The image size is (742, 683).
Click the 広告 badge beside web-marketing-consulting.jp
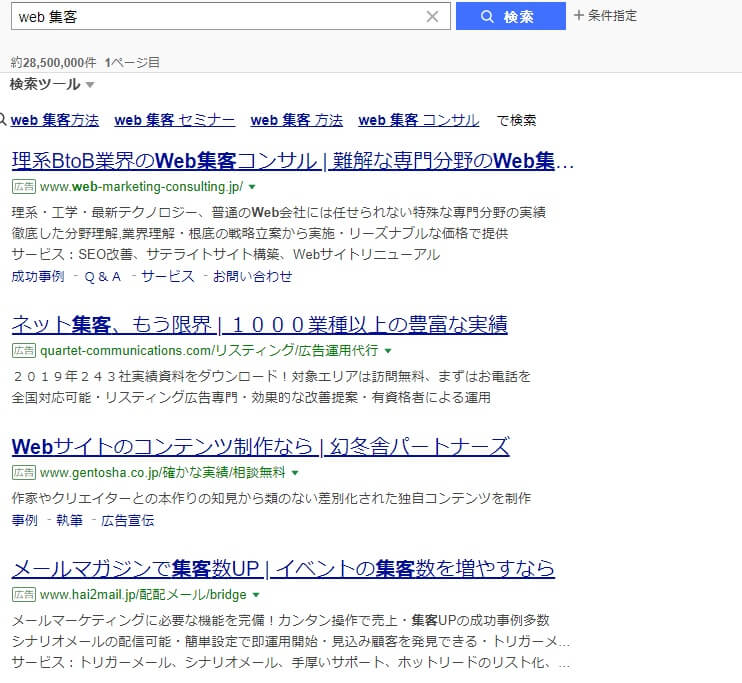click(24, 186)
